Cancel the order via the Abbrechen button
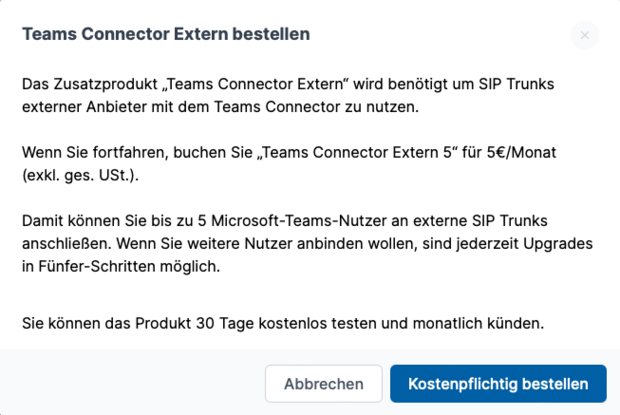620x415 pixels. 323,384
